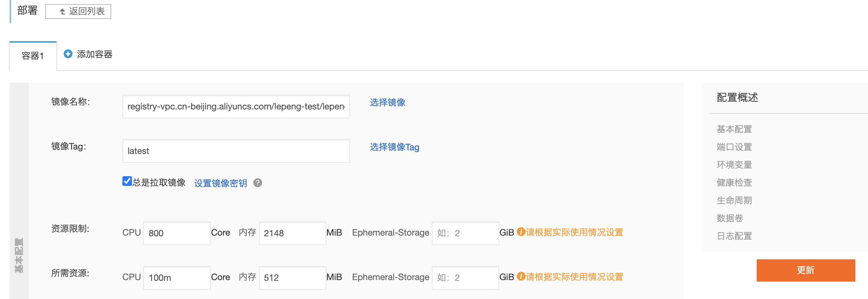Viewport: 868px width, 299px height.
Task: Focus the 镜像名称 input field
Action: 236,107
